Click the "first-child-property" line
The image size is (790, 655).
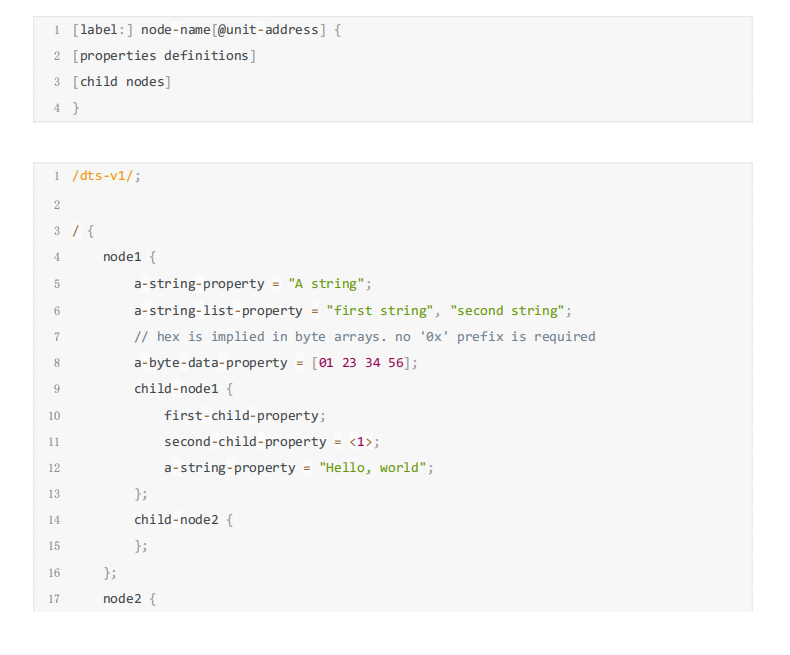click(244, 415)
